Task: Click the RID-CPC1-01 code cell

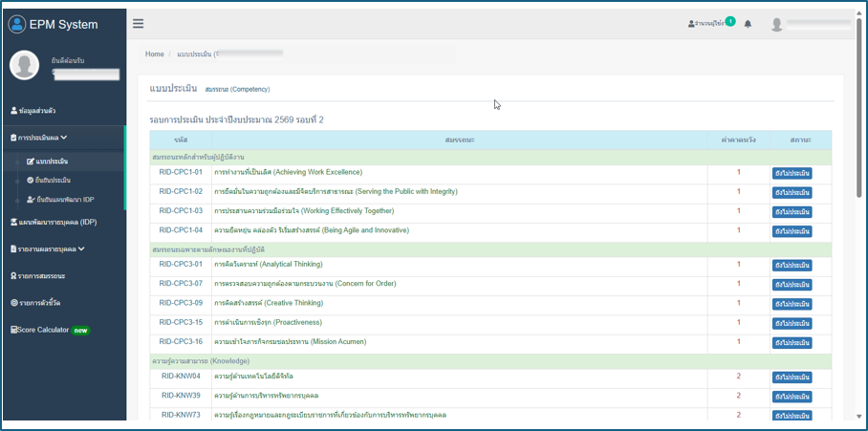Action: (181, 172)
